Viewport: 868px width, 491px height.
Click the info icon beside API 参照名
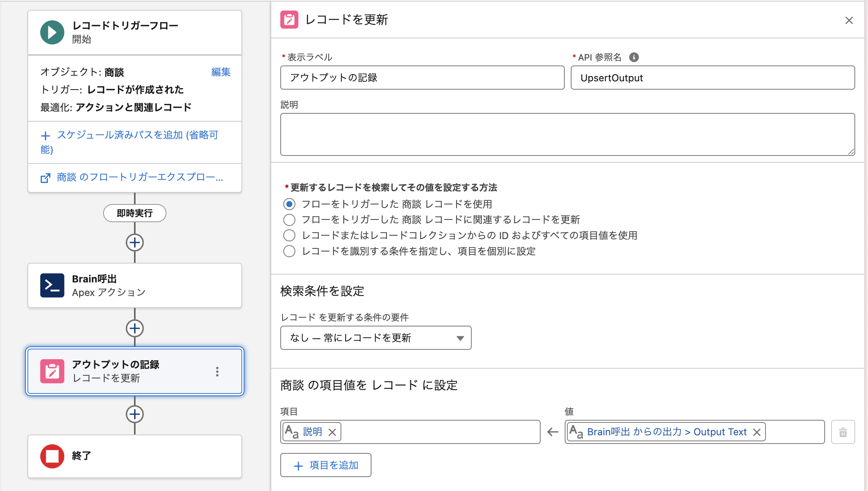click(x=634, y=57)
